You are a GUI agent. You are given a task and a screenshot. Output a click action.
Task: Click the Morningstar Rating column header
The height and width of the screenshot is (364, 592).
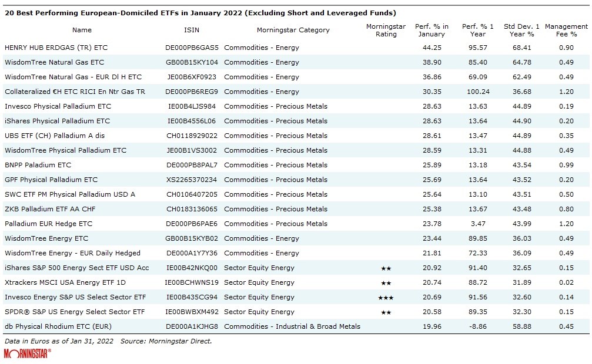point(386,31)
